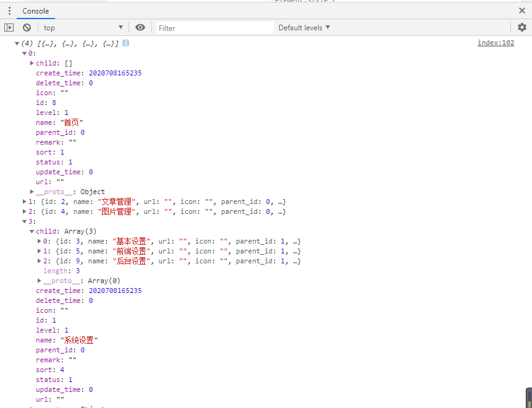Expand child entry named 后台设置
Viewport: 532px width, 408px height.
40,261
